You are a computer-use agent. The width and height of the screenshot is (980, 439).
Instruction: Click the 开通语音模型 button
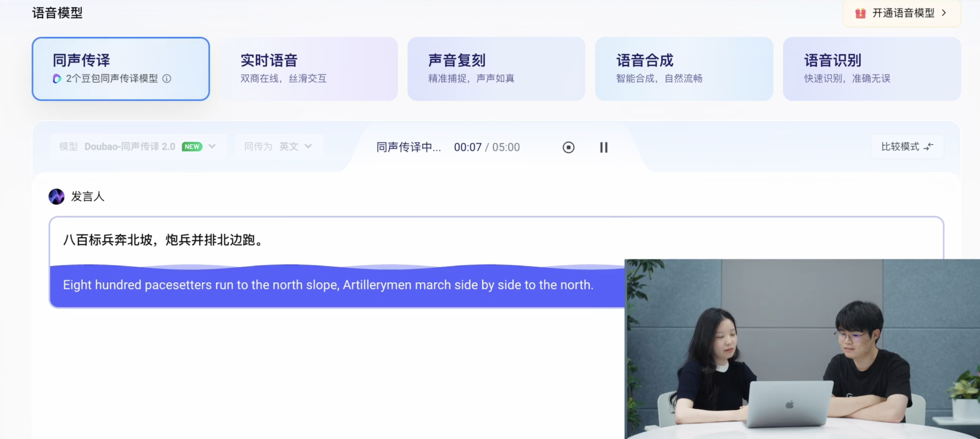(x=902, y=13)
